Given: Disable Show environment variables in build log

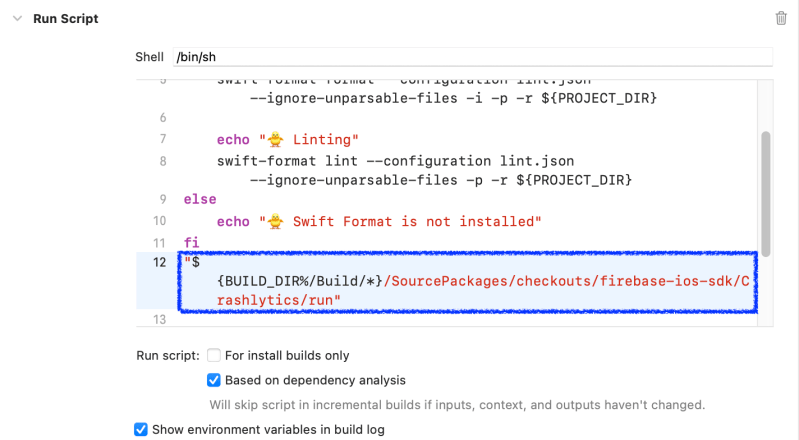Looking at the screenshot, I should (x=141, y=430).
